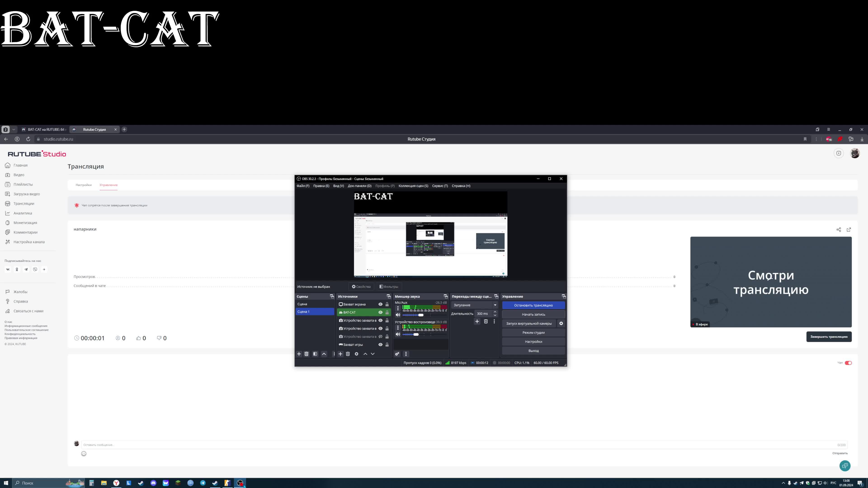
Task: Adjust the Mic/Aux volume slider
Action: (421, 315)
